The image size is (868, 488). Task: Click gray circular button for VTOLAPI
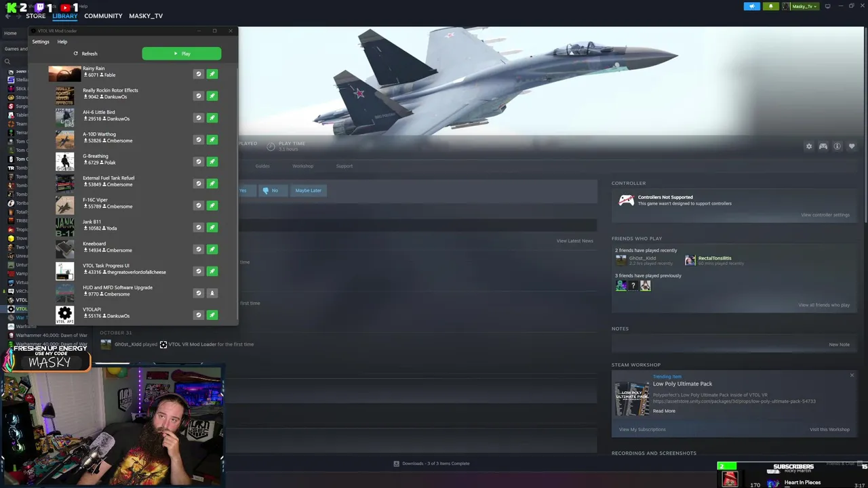point(198,314)
